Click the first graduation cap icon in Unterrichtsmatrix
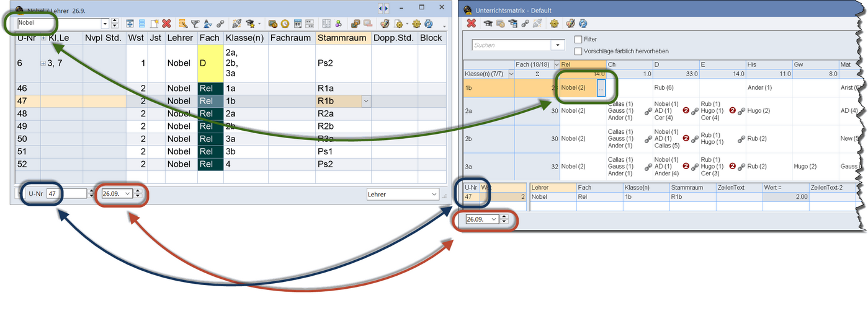 488,24
